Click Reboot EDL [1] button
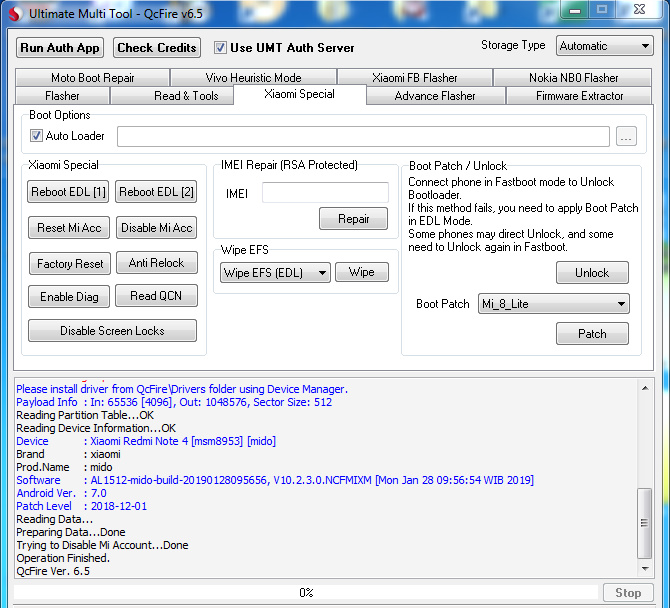The width and height of the screenshot is (670, 608). click(68, 192)
